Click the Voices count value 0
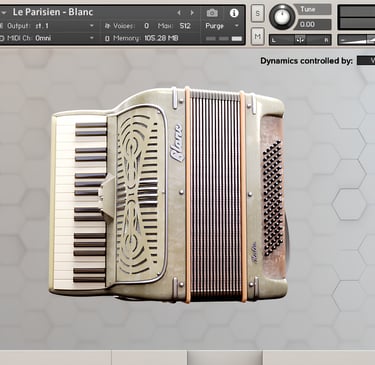This screenshot has width=375, height=365. tap(147, 26)
